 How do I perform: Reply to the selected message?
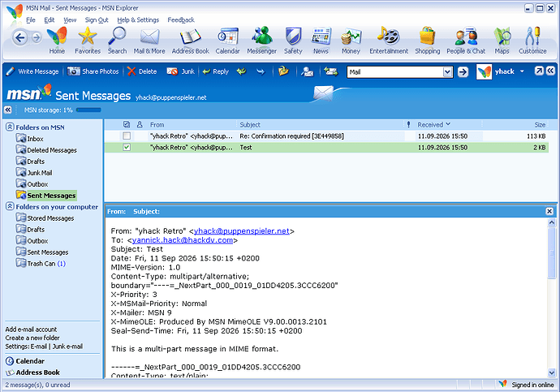(215, 71)
